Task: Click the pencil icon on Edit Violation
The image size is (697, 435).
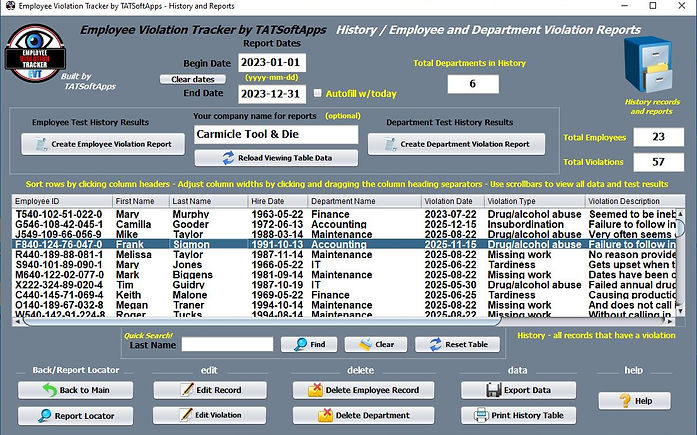Action: [186, 415]
